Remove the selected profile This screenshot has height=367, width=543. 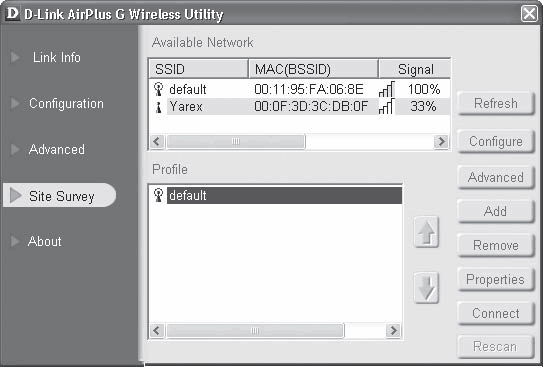(496, 245)
